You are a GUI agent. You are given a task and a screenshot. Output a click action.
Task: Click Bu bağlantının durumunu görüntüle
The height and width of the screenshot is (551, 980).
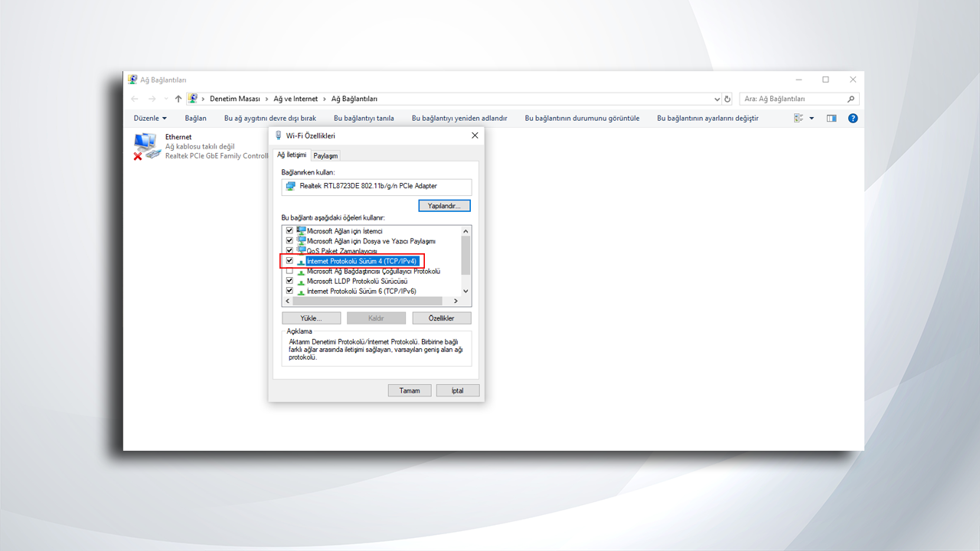coord(582,119)
